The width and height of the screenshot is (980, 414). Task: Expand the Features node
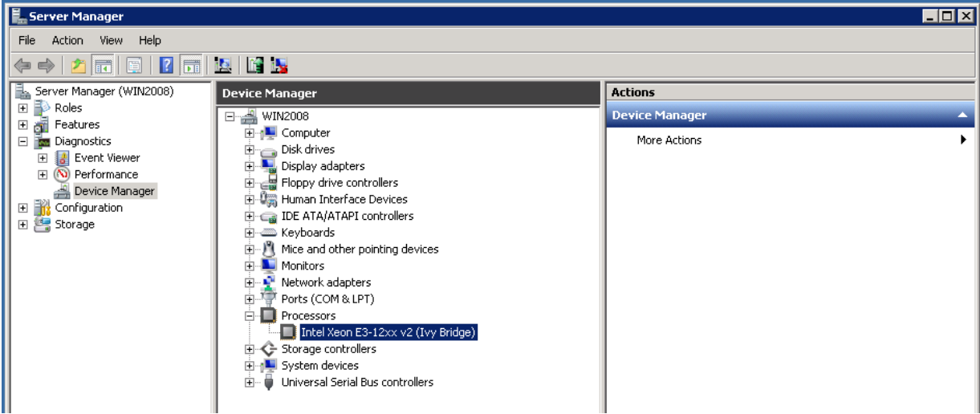tap(24, 124)
